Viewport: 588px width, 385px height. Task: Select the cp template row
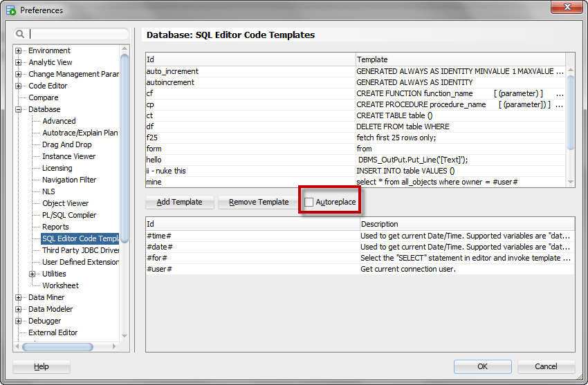(x=356, y=104)
